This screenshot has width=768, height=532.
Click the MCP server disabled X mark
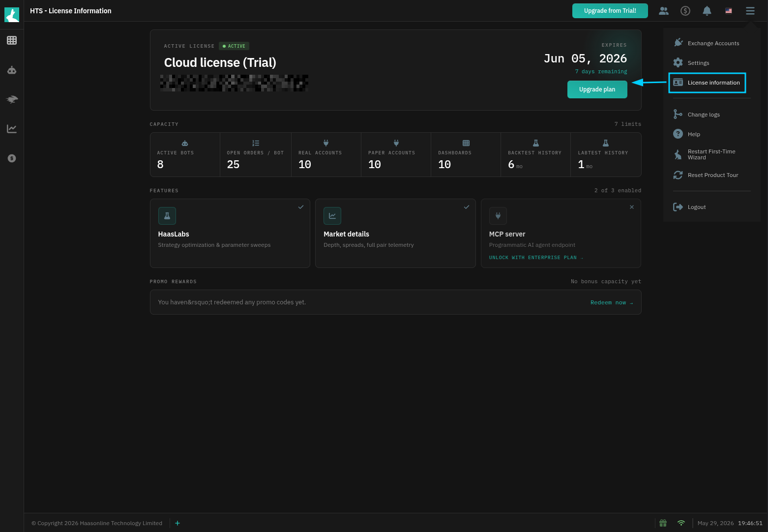(x=632, y=207)
